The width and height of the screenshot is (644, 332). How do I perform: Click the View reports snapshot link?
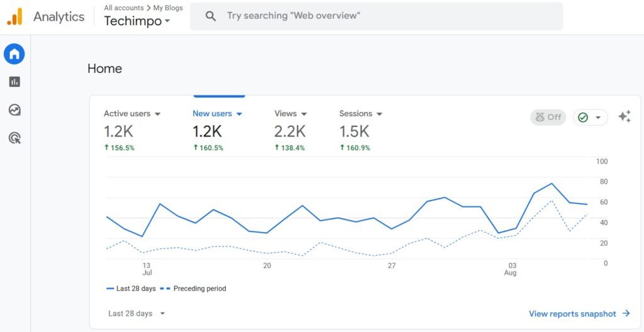click(x=579, y=313)
